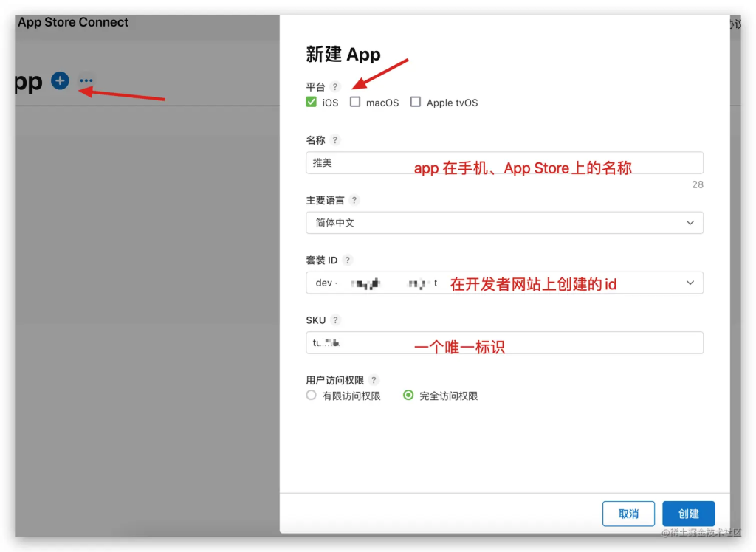Open the ellipsis more-options icon
756x552 pixels.
pos(86,80)
